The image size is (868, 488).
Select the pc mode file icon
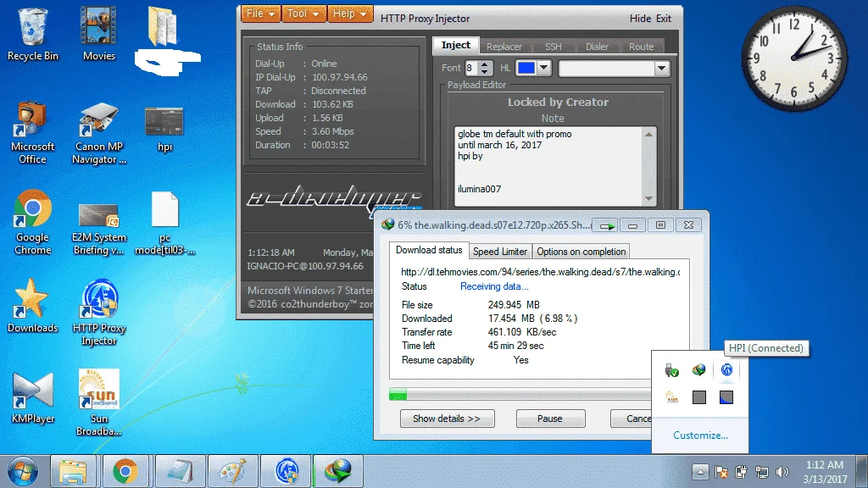164,223
